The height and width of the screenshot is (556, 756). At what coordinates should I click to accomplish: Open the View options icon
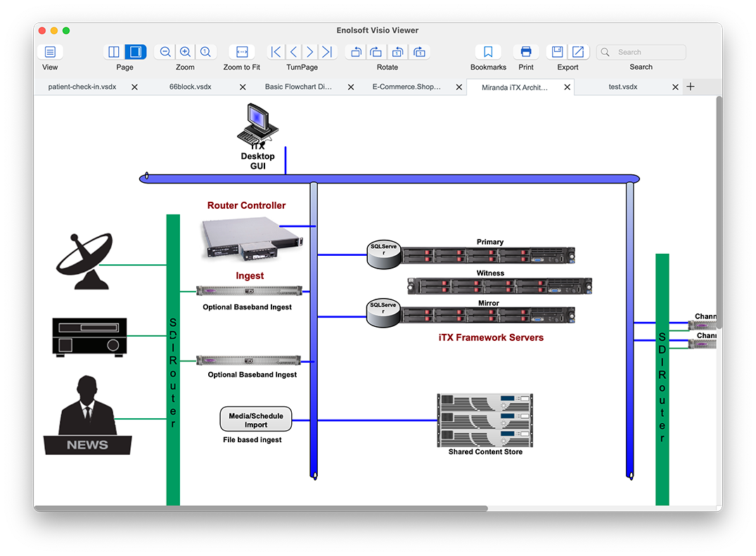coord(50,52)
